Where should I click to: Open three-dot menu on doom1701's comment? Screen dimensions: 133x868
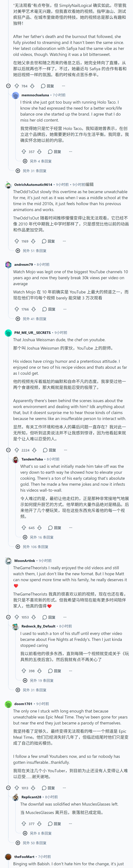64,788
